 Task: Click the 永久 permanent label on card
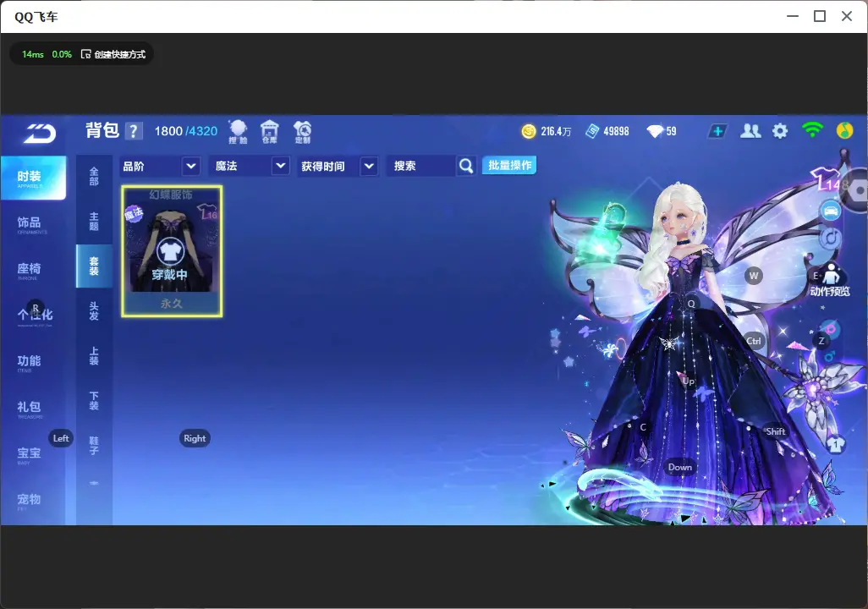172,304
